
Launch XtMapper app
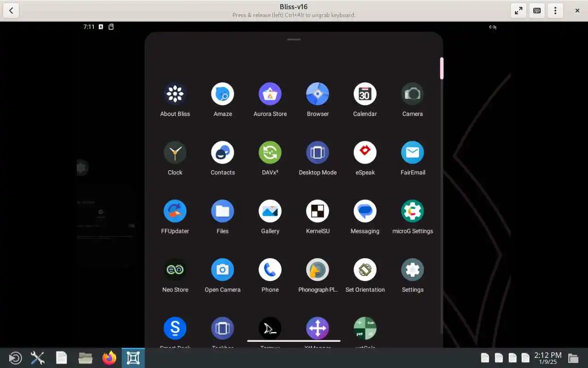point(317,328)
